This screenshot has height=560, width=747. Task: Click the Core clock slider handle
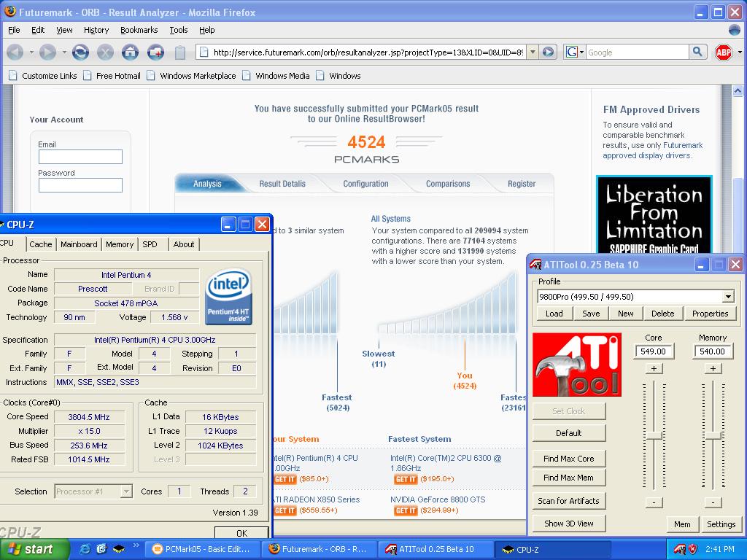coord(654,435)
